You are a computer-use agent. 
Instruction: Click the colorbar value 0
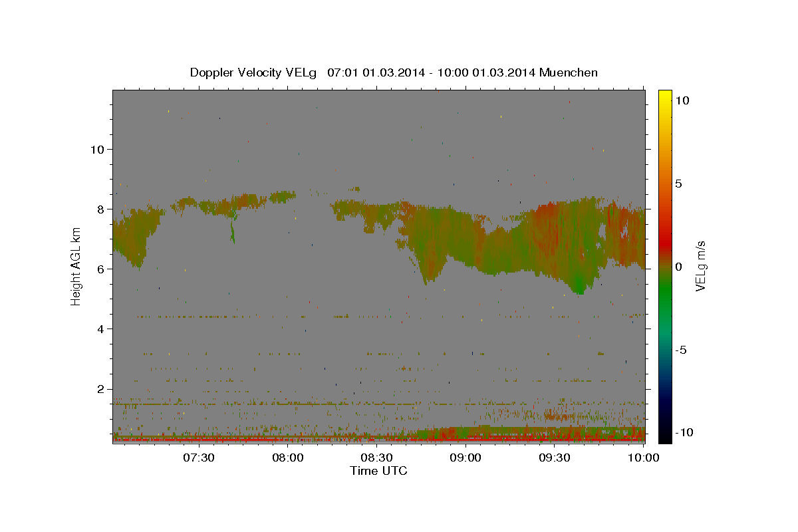[678, 267]
